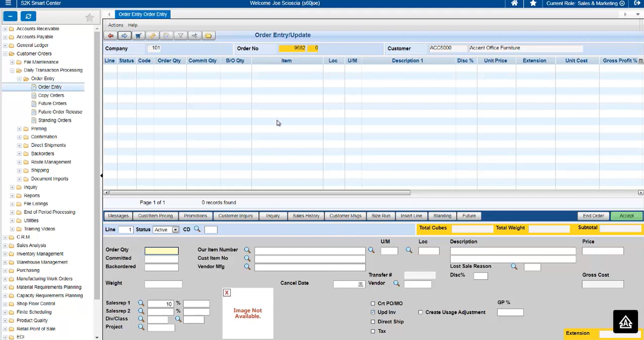Click the chain link toolbar icon

152,36
